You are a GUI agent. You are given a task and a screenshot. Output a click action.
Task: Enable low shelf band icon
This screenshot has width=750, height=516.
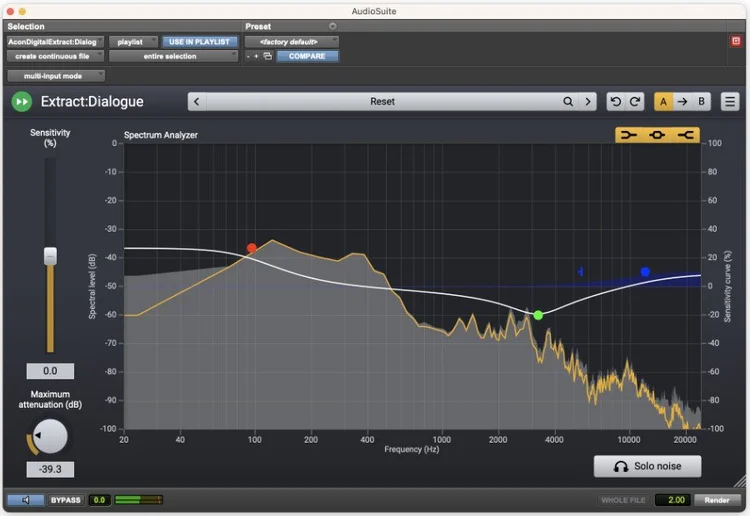[x=629, y=135]
